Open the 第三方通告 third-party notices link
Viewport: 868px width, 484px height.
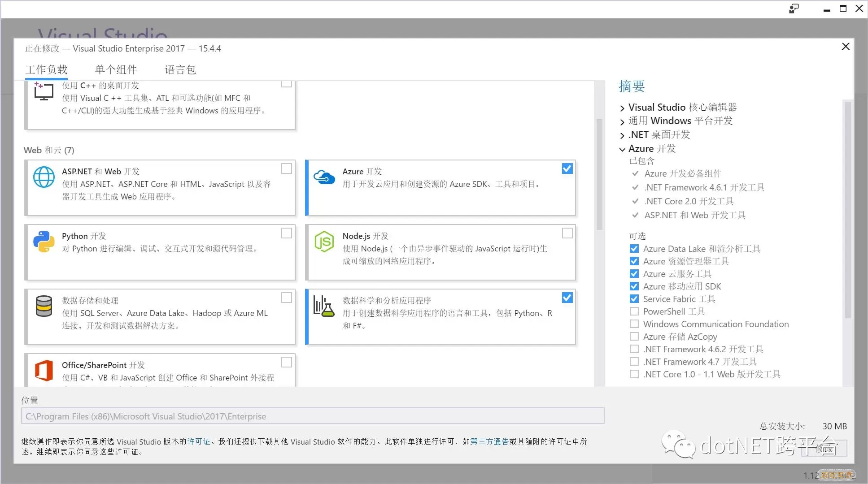(489, 441)
